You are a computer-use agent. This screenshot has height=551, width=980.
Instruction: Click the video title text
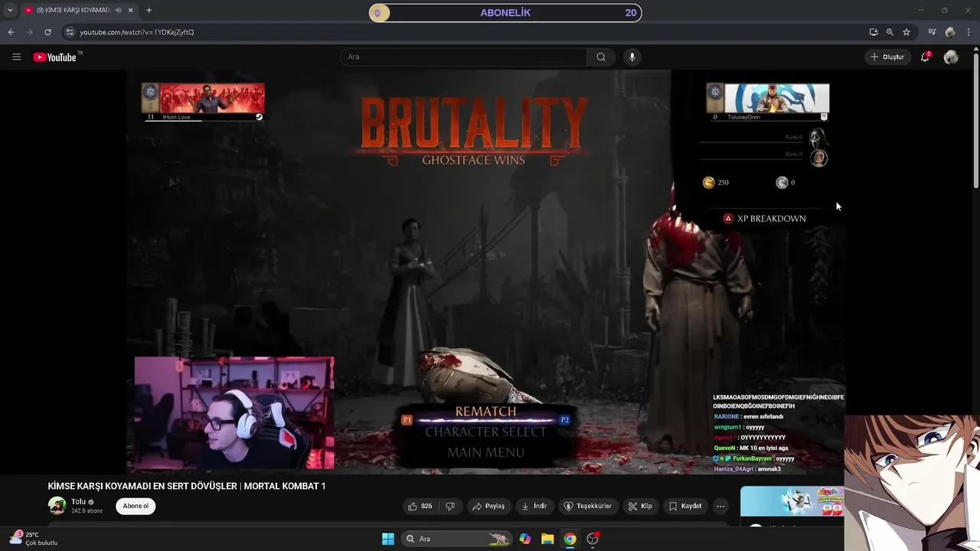tap(187, 486)
